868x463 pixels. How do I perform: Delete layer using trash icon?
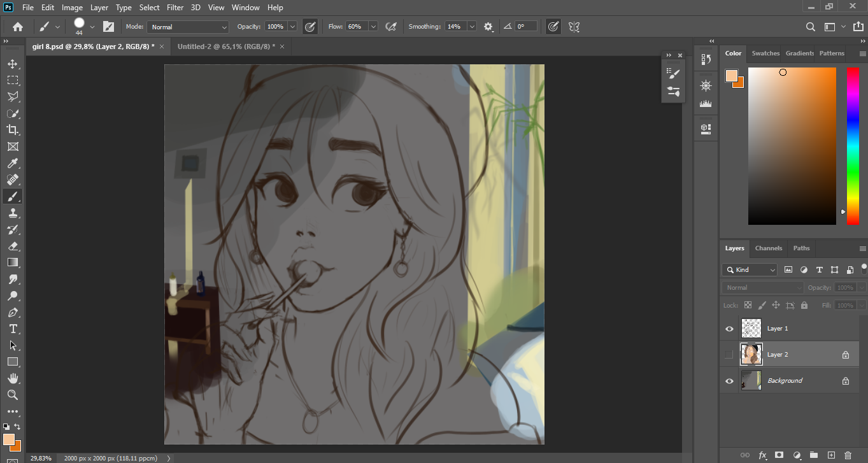pyautogui.click(x=848, y=455)
